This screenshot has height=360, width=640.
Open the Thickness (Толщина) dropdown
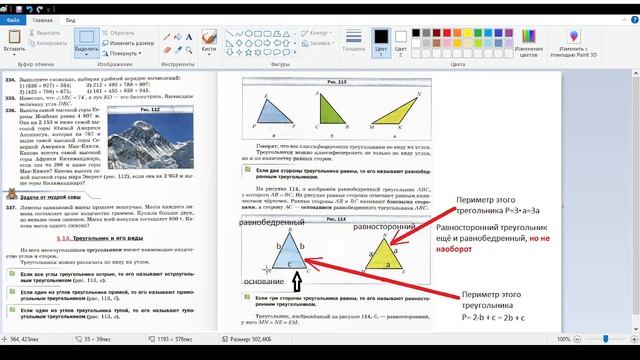point(353,42)
